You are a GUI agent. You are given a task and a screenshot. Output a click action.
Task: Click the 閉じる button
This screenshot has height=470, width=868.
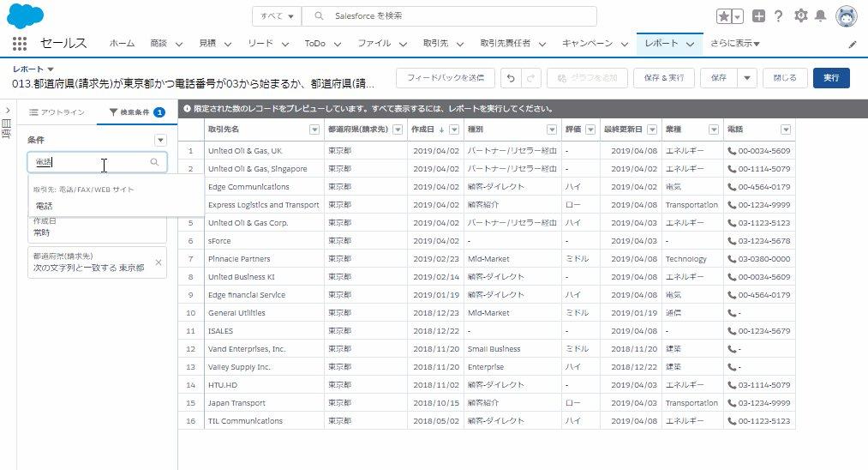click(785, 78)
